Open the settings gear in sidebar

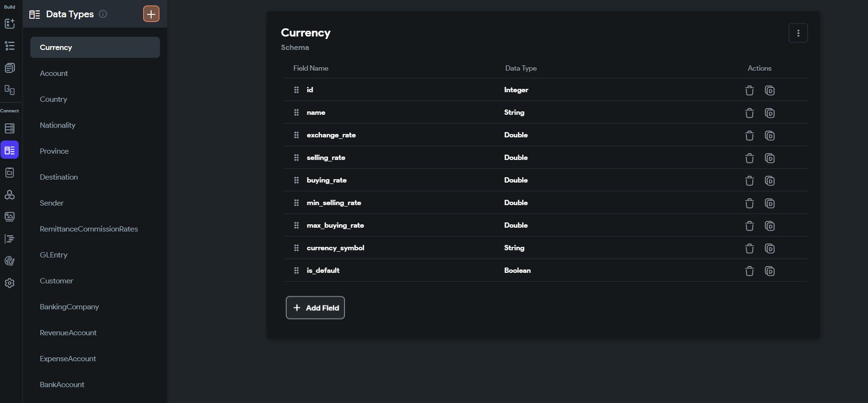point(10,283)
